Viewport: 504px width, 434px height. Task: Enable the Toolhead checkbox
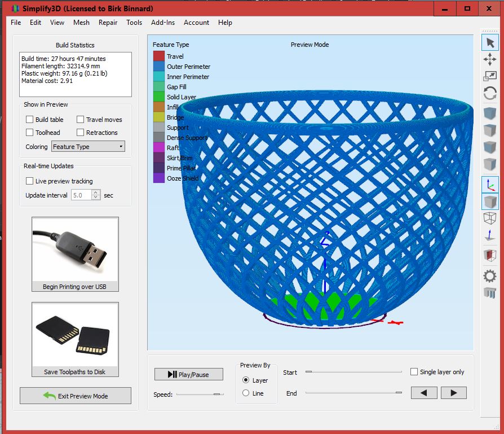[29, 132]
